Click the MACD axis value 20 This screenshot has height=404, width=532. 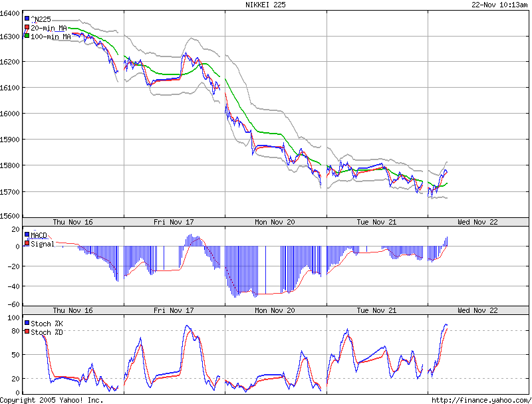(15, 229)
